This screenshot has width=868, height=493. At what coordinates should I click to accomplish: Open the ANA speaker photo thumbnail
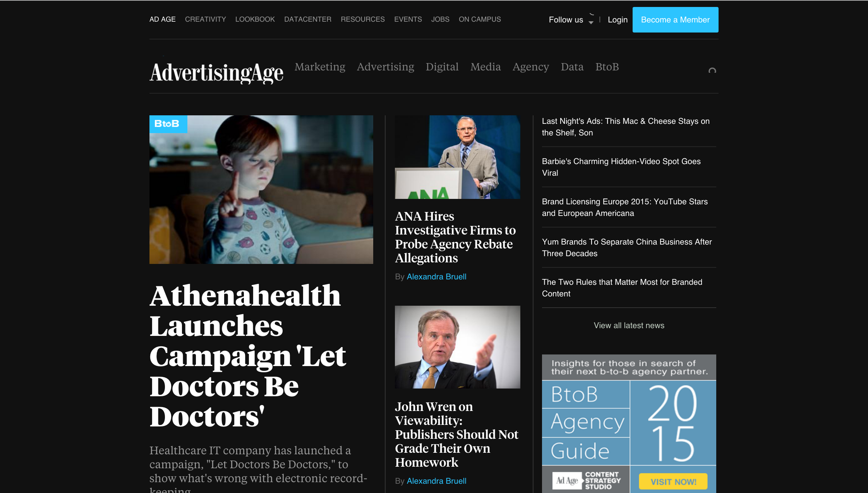pos(458,157)
